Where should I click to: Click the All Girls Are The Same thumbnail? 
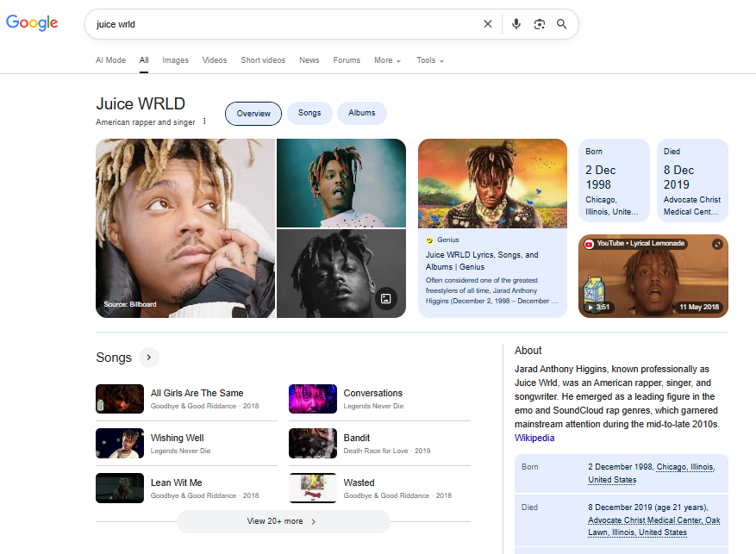(120, 399)
